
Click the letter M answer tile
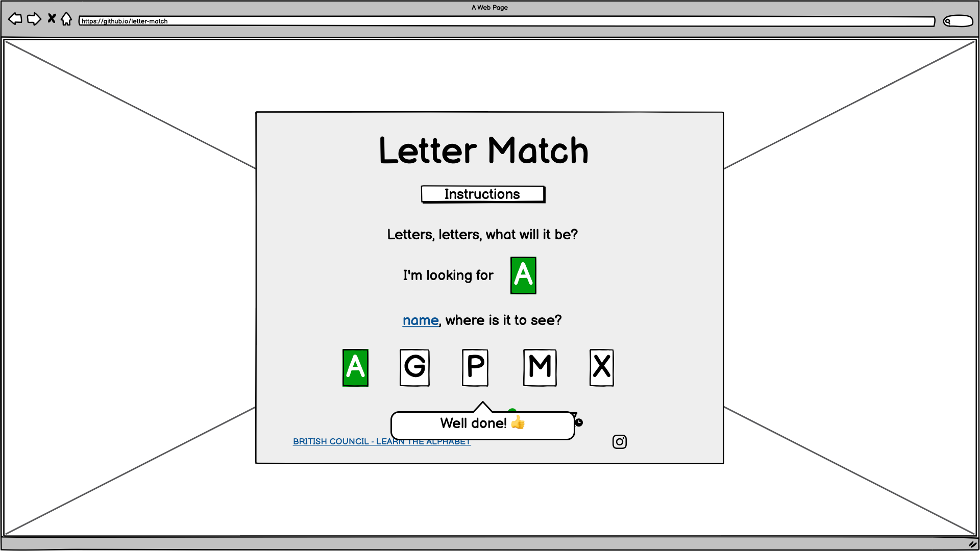click(538, 367)
